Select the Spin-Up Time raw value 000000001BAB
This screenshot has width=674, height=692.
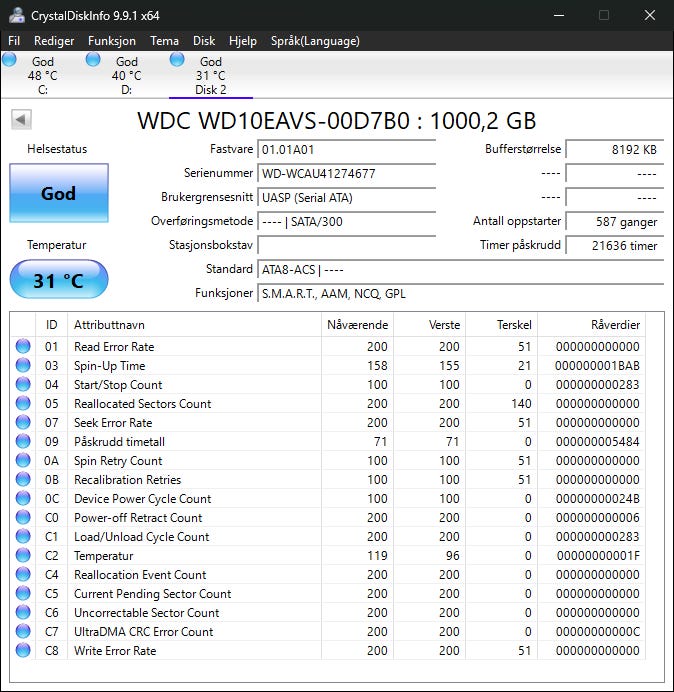(597, 366)
